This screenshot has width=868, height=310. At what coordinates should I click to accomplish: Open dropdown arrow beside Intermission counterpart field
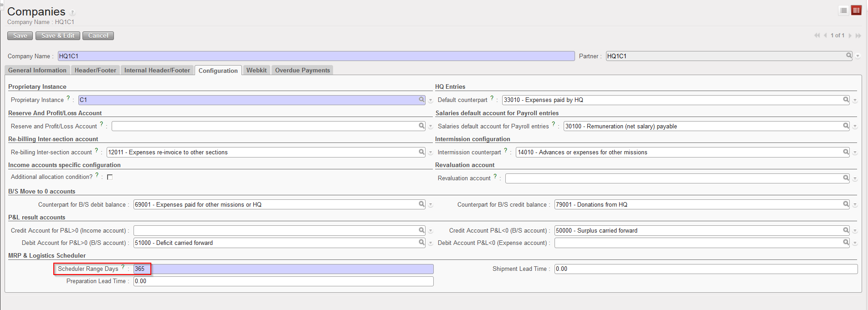pyautogui.click(x=855, y=153)
